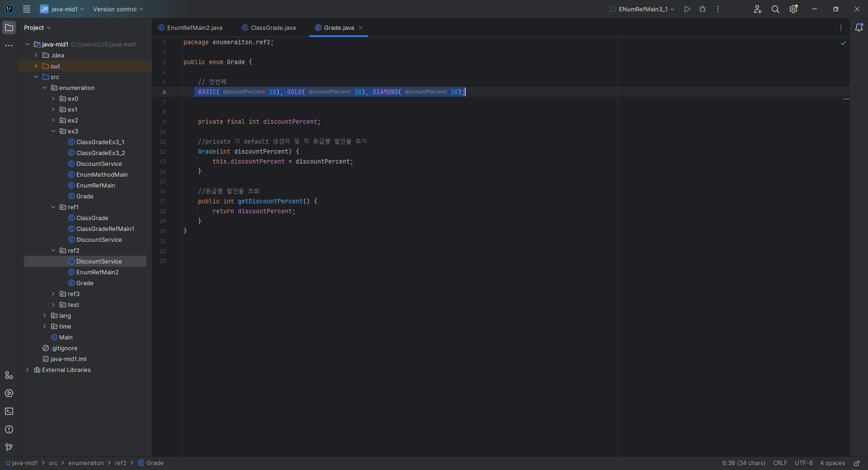Open the java-mid1 project dropdown
The height and width of the screenshot is (470, 868).
62,9
